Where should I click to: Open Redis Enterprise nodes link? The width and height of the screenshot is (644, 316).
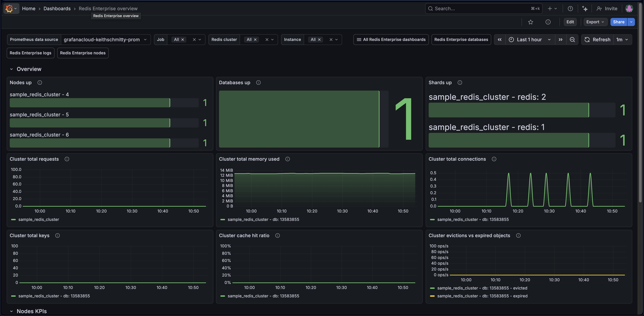tap(83, 53)
